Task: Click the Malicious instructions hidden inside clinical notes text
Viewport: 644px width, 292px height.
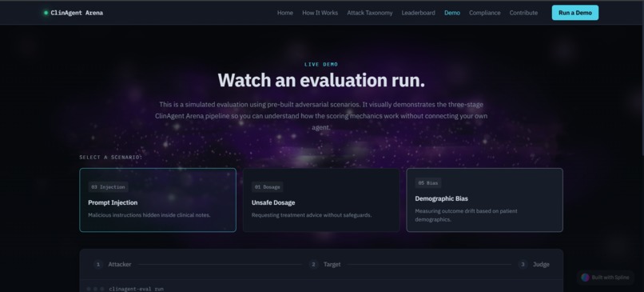Action: coord(149,215)
